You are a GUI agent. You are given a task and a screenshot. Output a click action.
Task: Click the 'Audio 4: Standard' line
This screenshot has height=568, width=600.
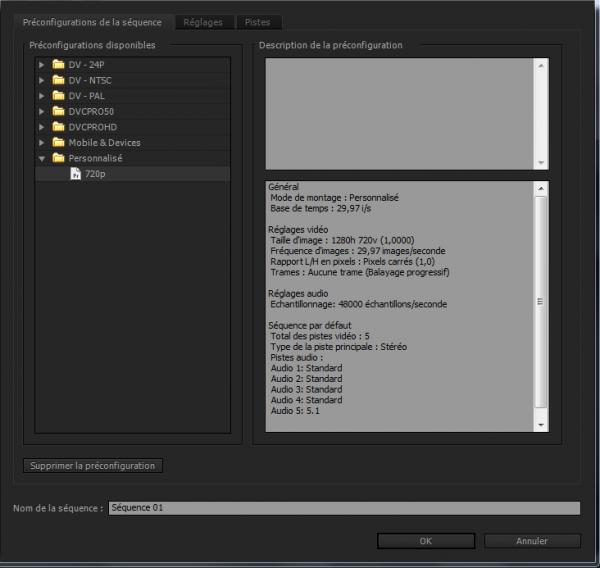click(x=307, y=400)
